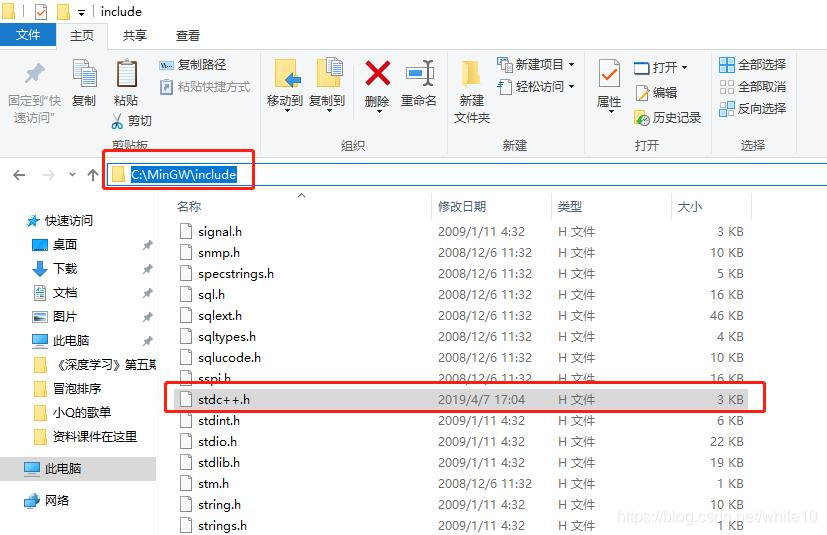
Task: Click the Up one level arrow
Action: pyautogui.click(x=93, y=175)
